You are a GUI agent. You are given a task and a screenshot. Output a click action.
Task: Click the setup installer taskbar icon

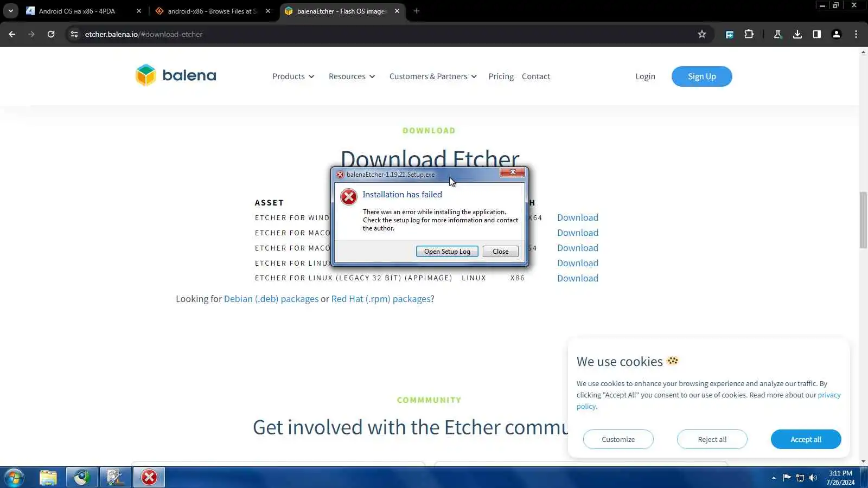click(116, 478)
